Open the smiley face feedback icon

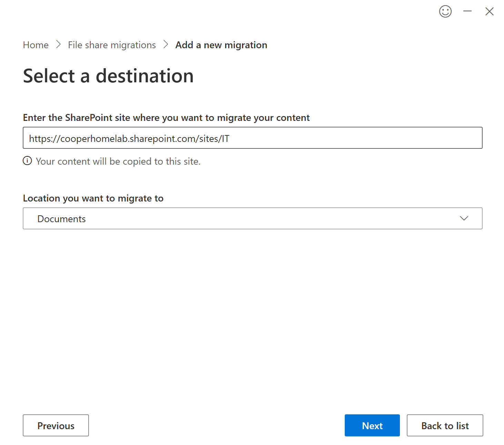pos(445,11)
